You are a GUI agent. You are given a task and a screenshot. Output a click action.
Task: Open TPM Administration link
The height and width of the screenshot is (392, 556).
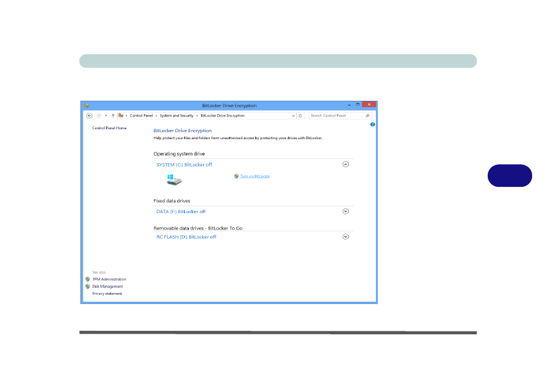(x=109, y=279)
